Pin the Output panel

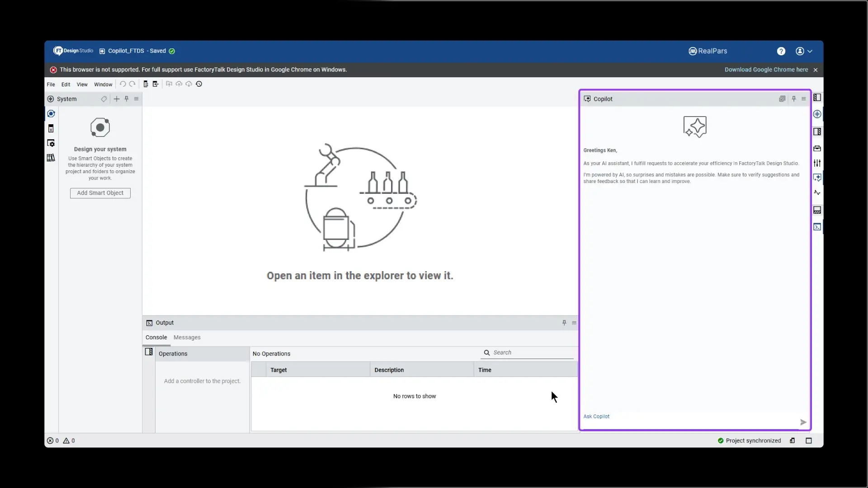[x=564, y=323]
